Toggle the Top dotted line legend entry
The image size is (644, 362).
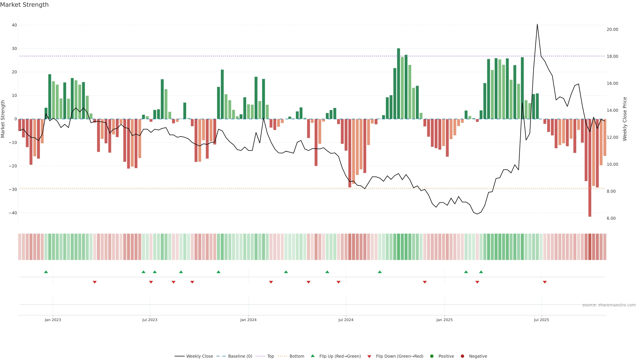[271, 356]
